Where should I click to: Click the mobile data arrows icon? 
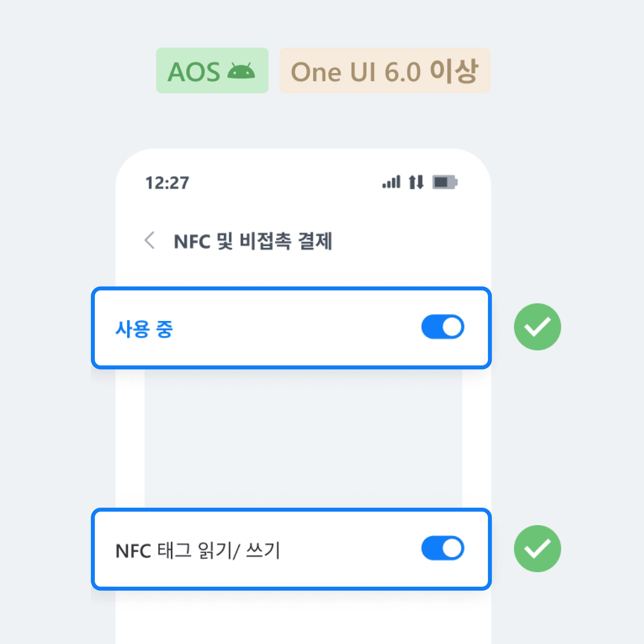(416, 182)
